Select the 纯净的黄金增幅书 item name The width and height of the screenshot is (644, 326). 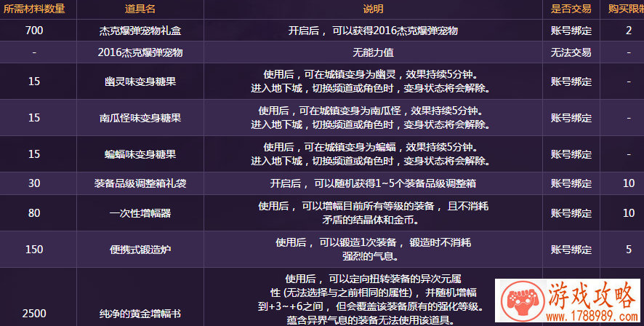click(140, 314)
